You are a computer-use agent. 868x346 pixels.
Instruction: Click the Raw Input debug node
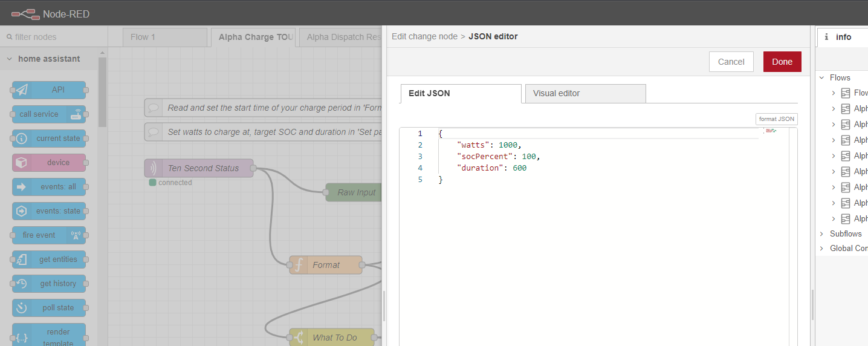coord(354,192)
